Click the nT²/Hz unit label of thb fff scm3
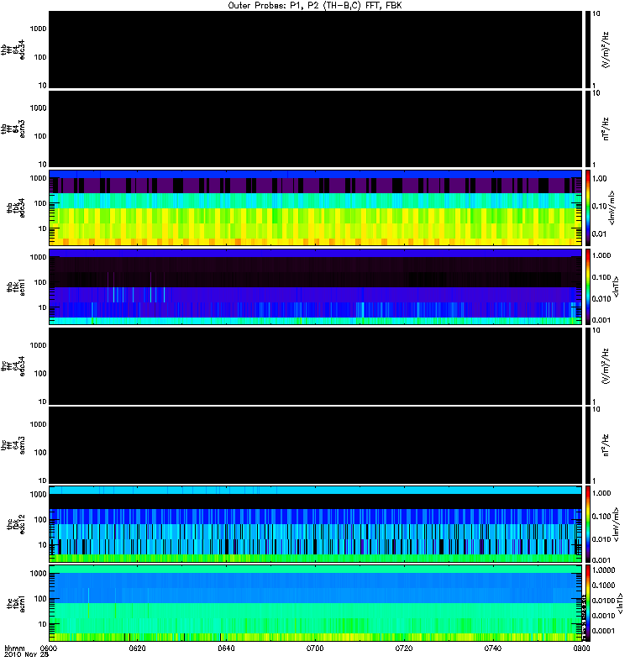The image size is (630, 672). click(x=606, y=129)
